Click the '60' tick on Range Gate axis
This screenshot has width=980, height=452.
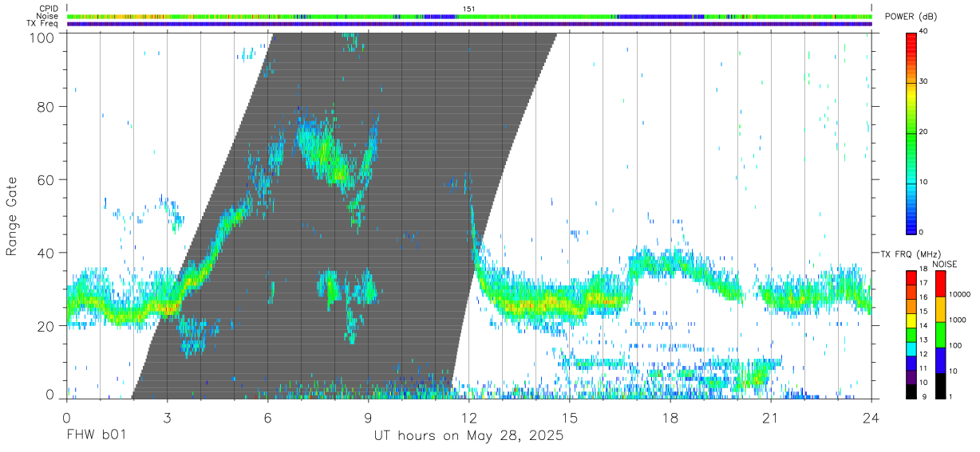click(x=47, y=180)
